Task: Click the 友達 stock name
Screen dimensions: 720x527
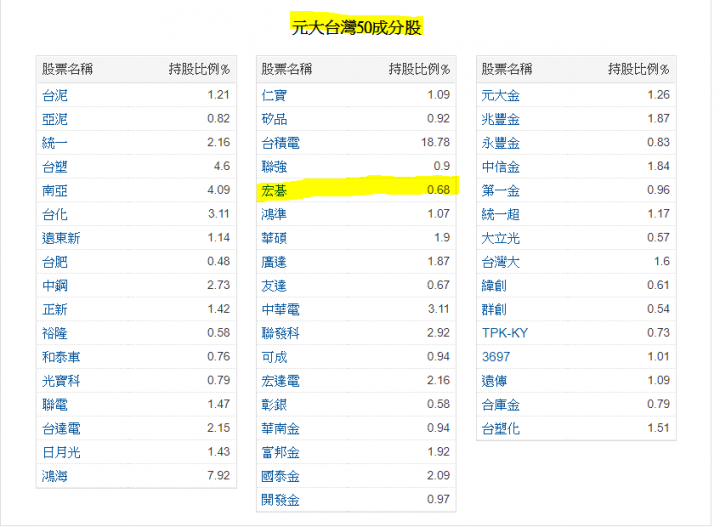Action: click(274, 286)
